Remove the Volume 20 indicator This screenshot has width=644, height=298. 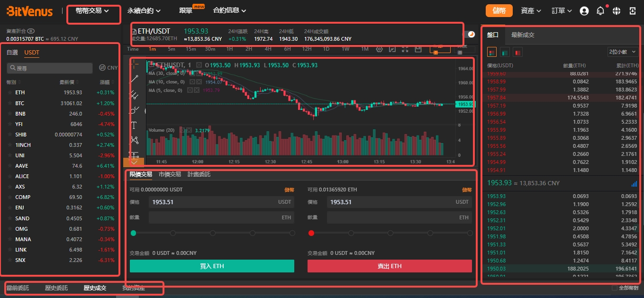[188, 130]
